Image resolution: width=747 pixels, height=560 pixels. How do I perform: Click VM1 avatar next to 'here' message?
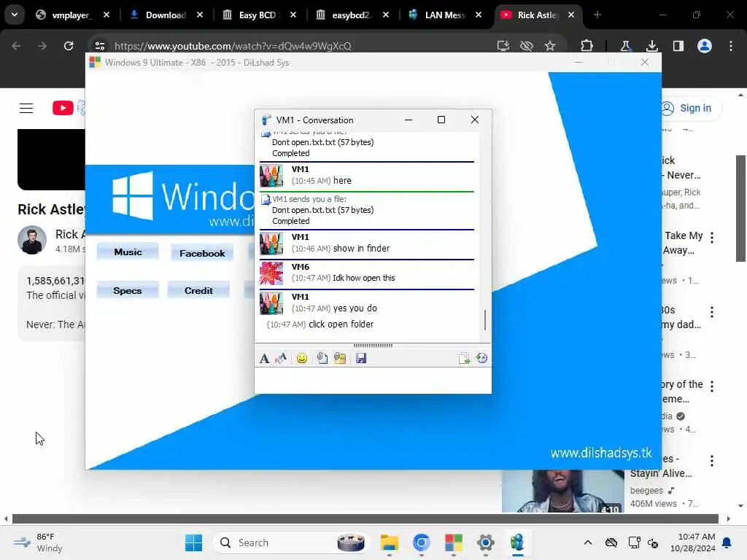click(x=271, y=176)
